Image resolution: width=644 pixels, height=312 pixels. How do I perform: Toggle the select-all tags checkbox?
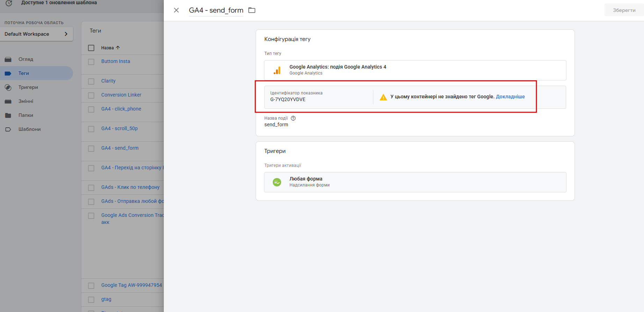point(91,48)
